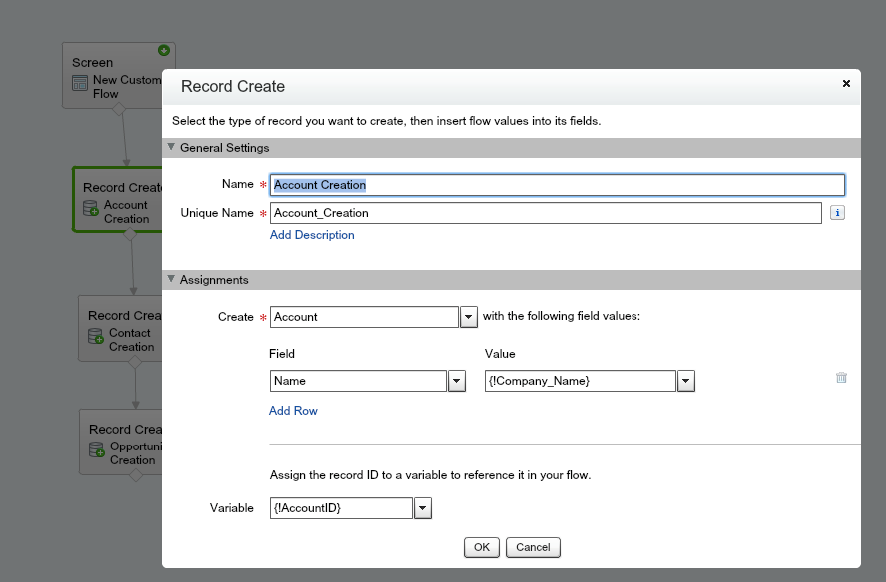This screenshot has width=886, height=582.
Task: Collapse the General Settings section
Action: (171, 148)
